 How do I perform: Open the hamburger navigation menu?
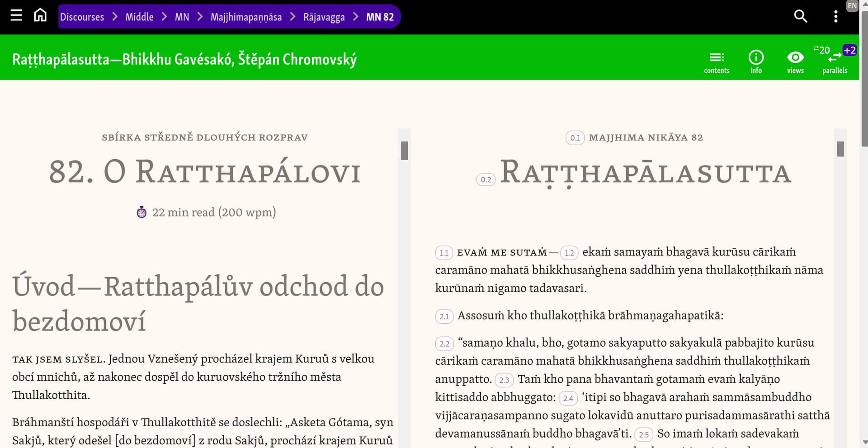click(16, 16)
